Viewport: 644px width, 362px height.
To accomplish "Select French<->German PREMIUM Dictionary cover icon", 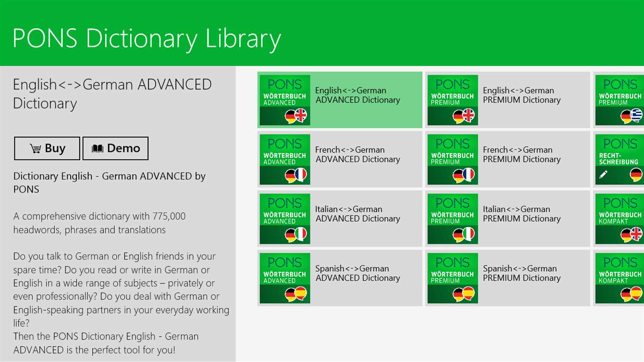I will [x=453, y=160].
